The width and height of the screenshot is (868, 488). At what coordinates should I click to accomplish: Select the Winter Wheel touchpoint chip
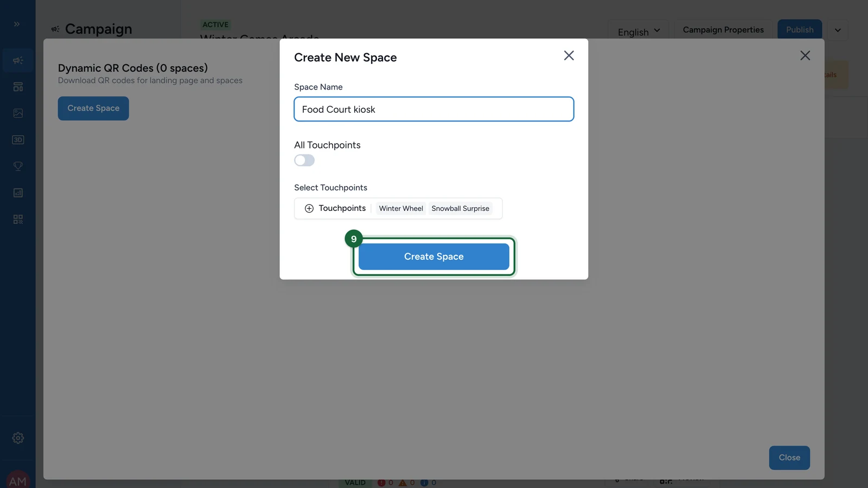click(401, 209)
